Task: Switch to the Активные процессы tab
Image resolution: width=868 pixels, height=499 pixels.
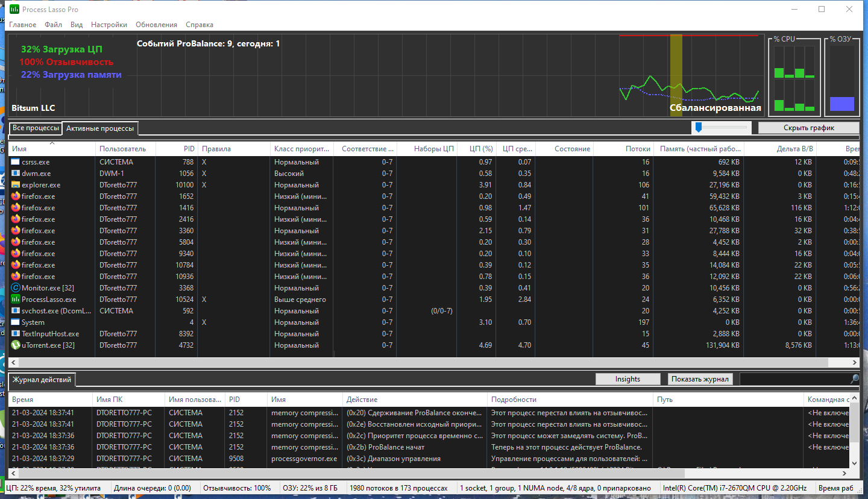Action: coord(100,128)
